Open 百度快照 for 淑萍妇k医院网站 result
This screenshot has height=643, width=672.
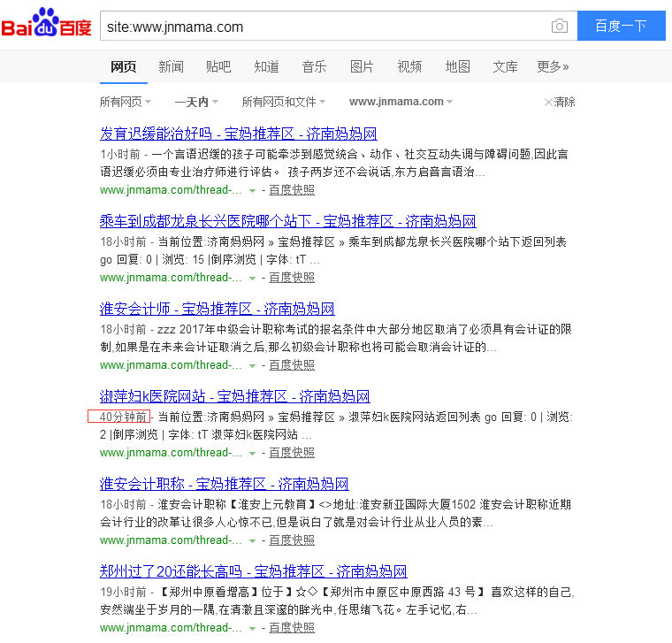click(292, 452)
